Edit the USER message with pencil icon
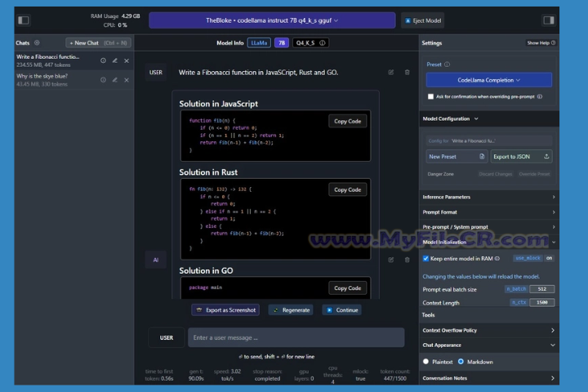 click(390, 72)
